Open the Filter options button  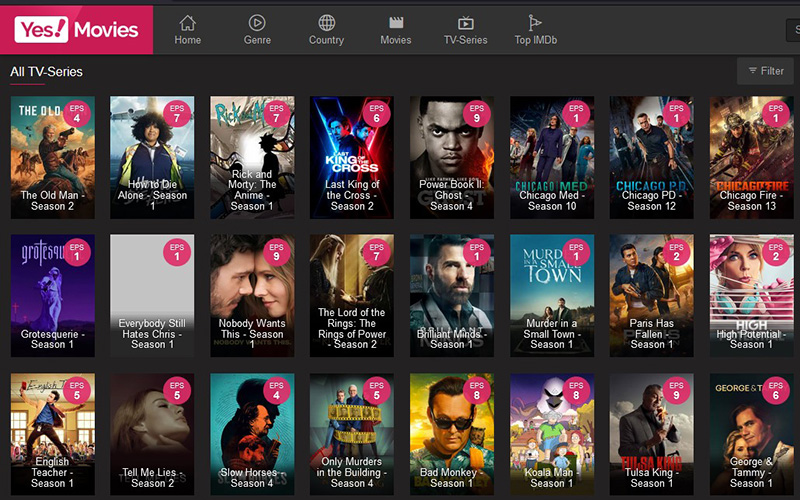765,71
